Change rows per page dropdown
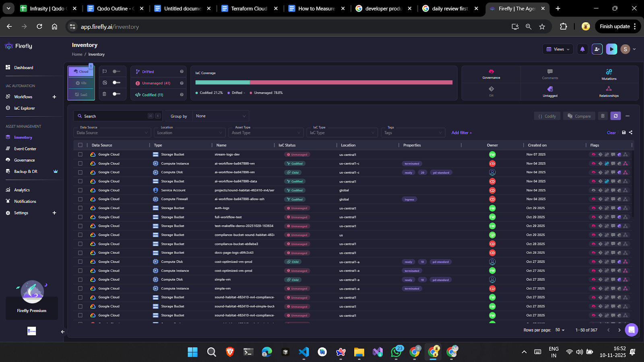 pyautogui.click(x=560, y=330)
